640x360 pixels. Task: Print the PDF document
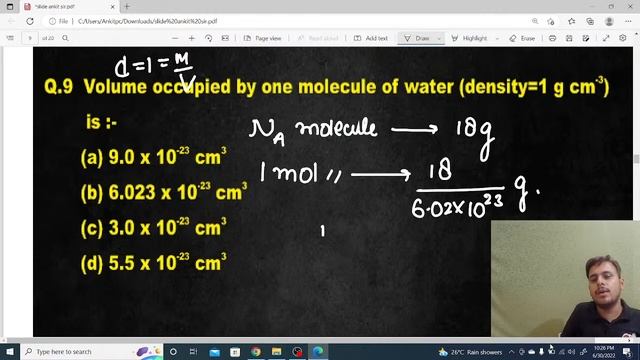[x=552, y=38]
